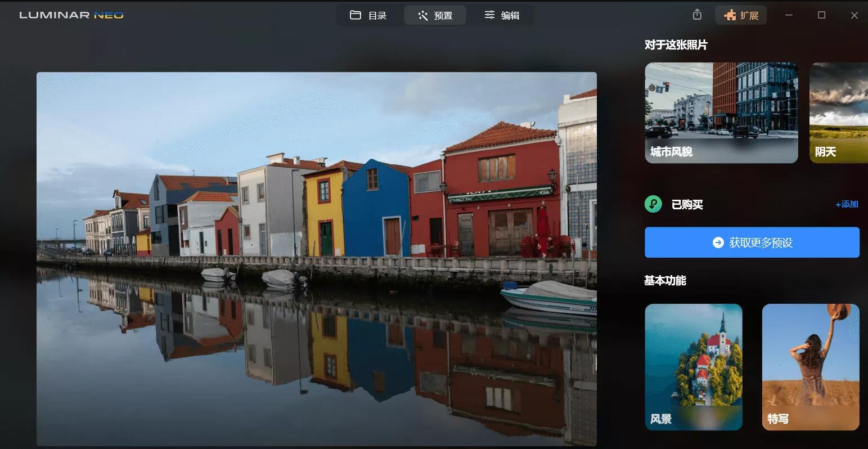Maximize the application window
The height and width of the screenshot is (449, 868).
pos(821,15)
